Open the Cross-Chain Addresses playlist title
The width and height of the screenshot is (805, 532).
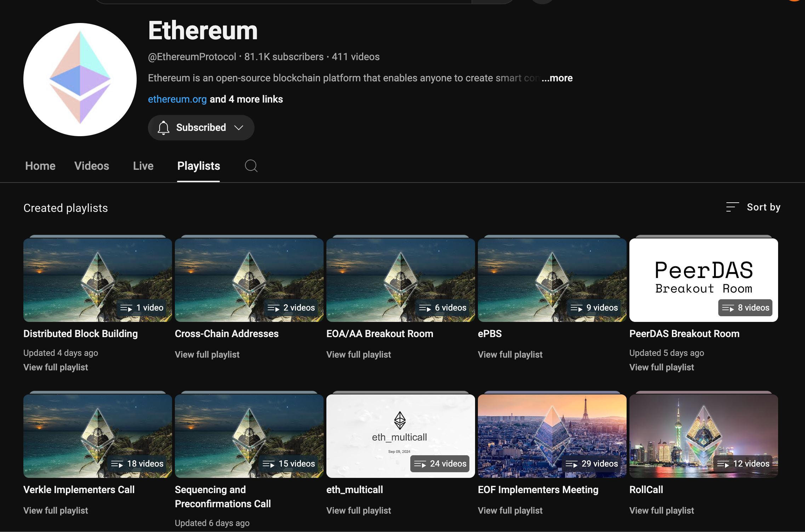tap(227, 334)
